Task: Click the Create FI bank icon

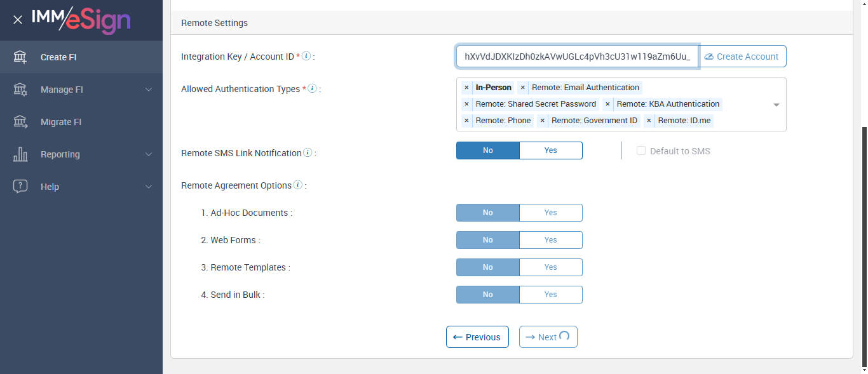Action: [x=20, y=57]
